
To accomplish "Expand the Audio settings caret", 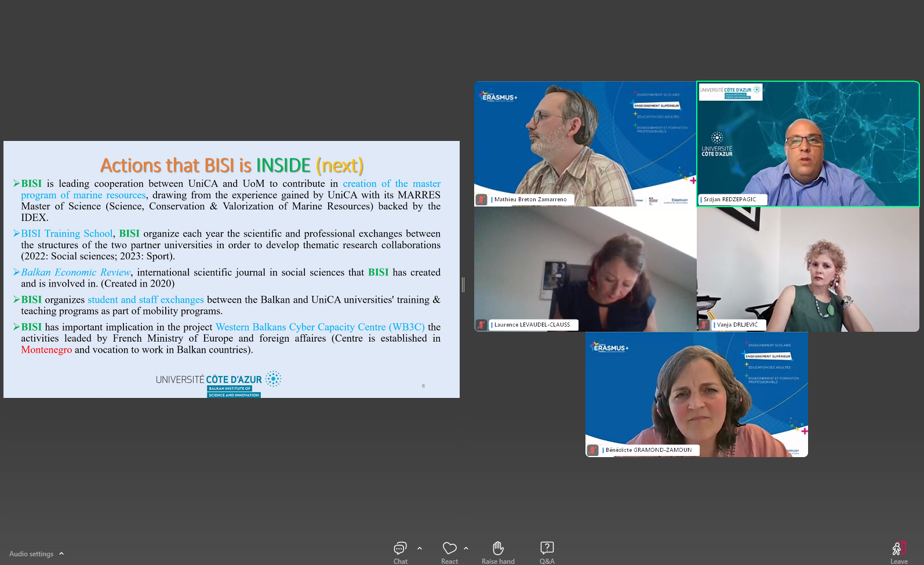I will click(x=61, y=553).
